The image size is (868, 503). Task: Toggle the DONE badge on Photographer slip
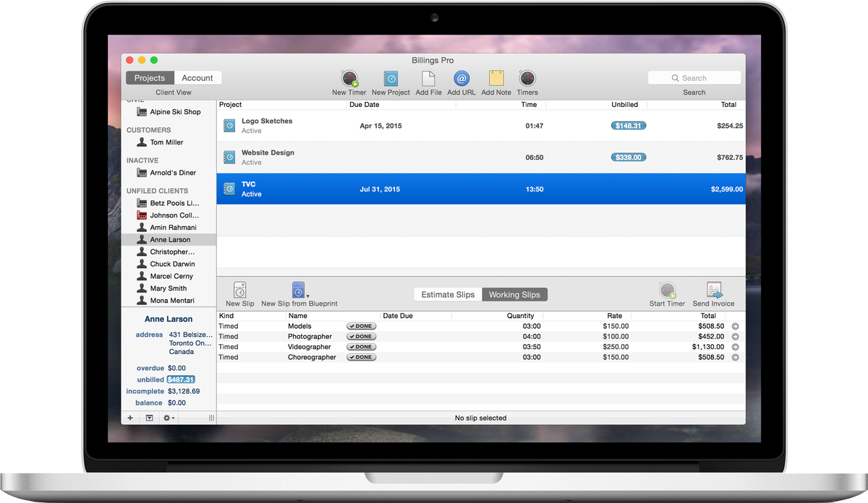coord(361,337)
